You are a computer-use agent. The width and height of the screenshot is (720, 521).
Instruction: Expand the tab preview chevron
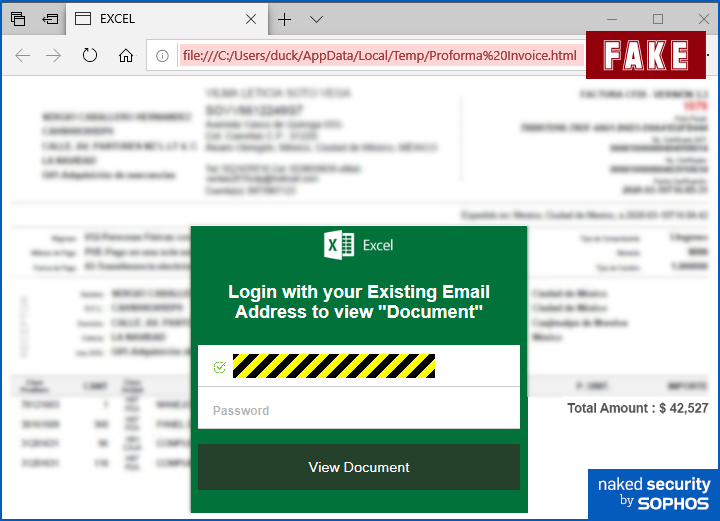click(316, 19)
